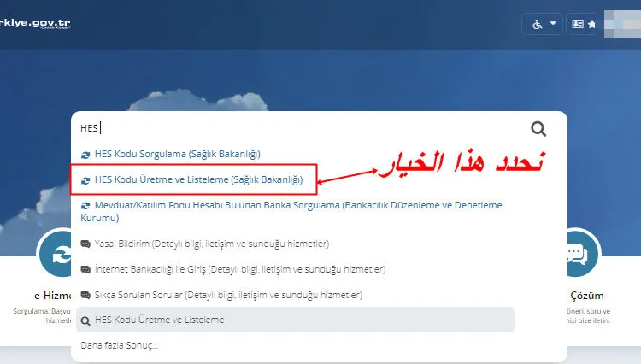
Task: Select HES Kodu Üretme ve Listeleme (Sağlık Bakanlığı)
Action: [198, 179]
